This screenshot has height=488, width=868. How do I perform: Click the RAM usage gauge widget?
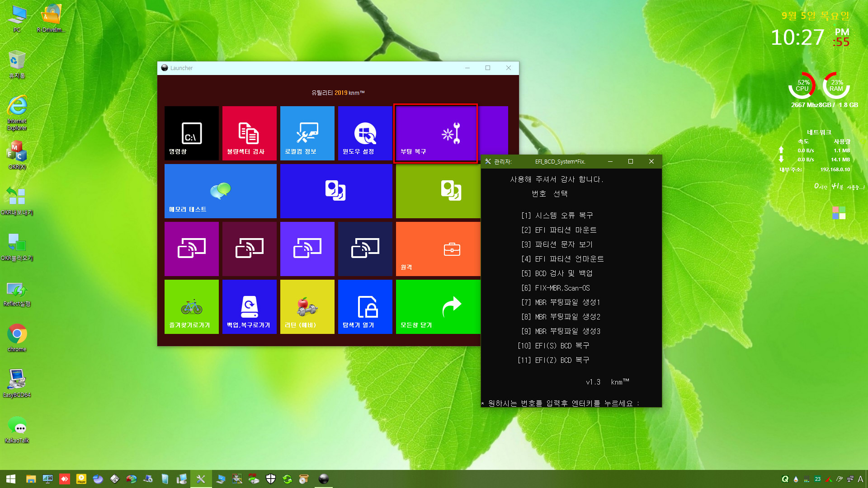point(836,86)
